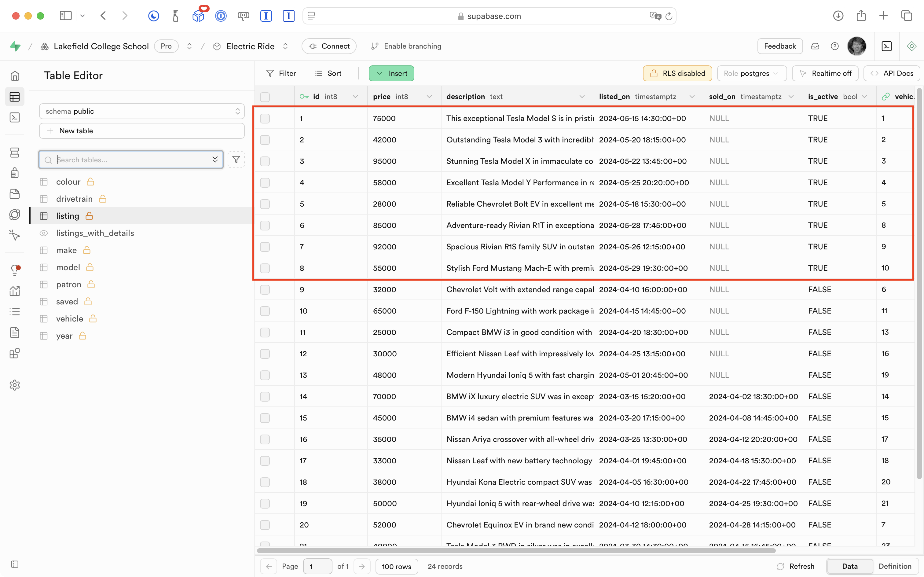
Task: Open Project Settings gear icon
Action: click(x=14, y=385)
